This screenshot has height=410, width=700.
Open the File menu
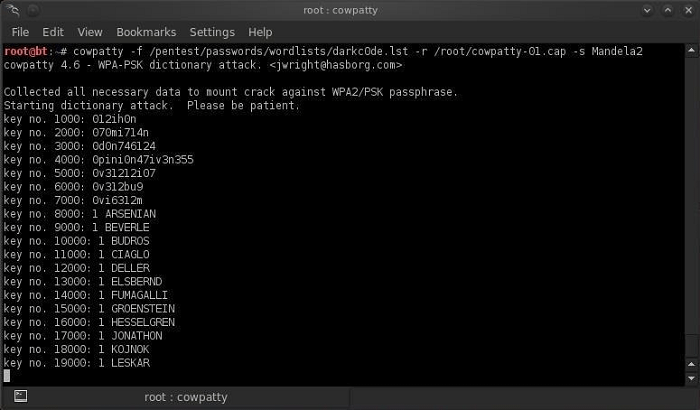[20, 32]
